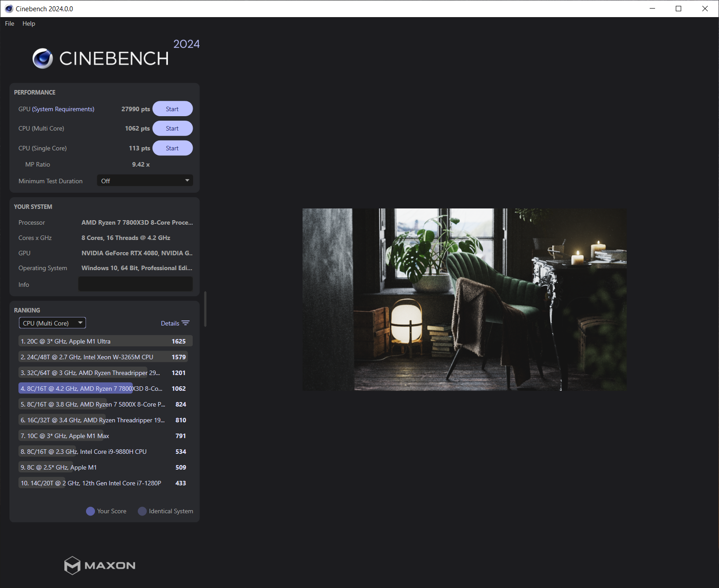Open the System Requirements link
This screenshot has height=588, width=719.
(x=63, y=109)
